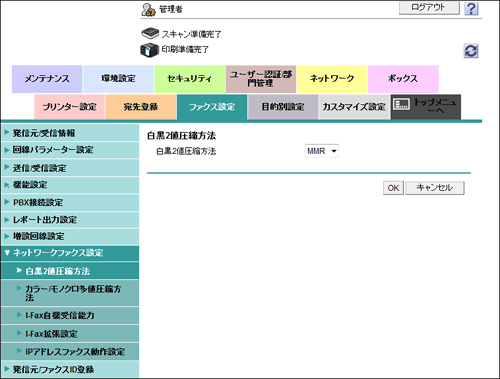Expand 回線パラメーター設定 menu
This screenshot has width=500, height=379.
tap(70, 150)
